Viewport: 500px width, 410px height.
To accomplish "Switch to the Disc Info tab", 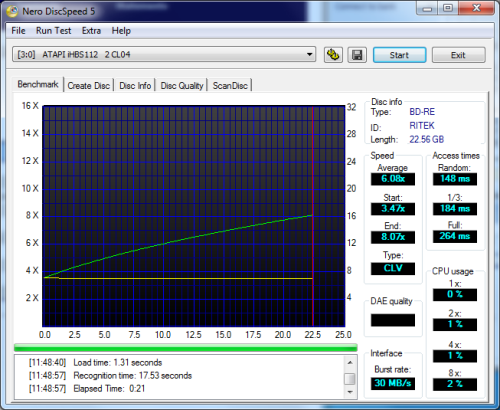I will 135,86.
